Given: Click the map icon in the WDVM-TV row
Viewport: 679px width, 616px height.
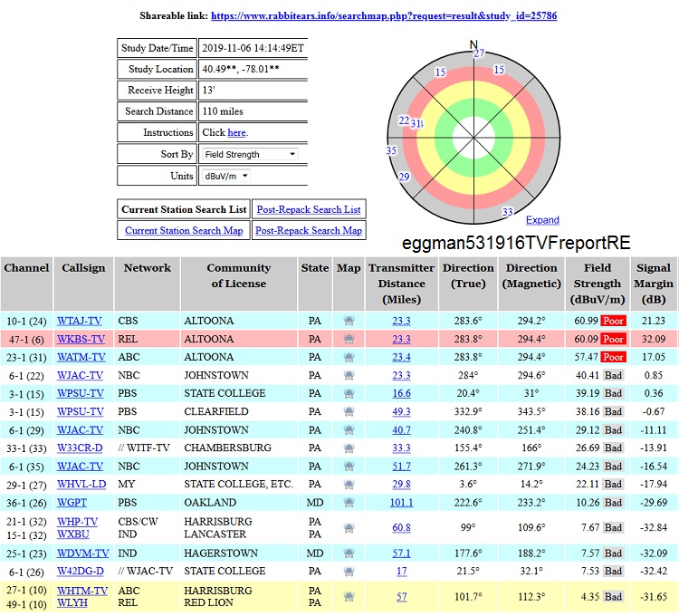Looking at the screenshot, I should (348, 553).
